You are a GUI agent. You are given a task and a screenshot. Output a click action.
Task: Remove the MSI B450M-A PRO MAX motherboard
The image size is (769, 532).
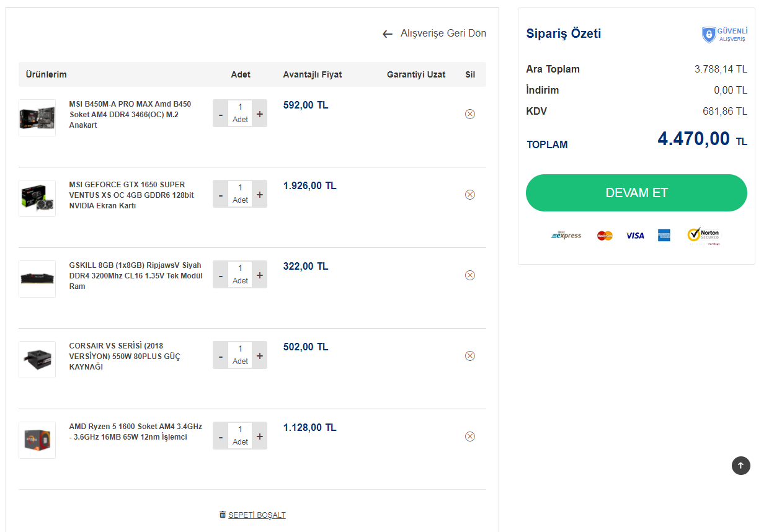[x=469, y=114]
